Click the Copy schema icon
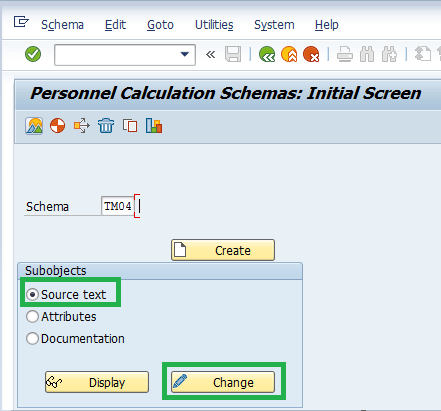Image resolution: width=441 pixels, height=411 pixels. click(130, 126)
